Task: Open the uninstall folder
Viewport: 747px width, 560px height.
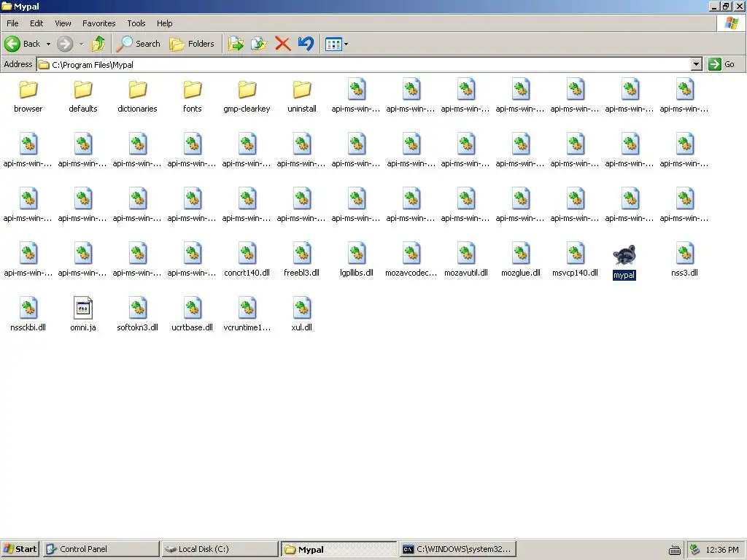Action: (x=302, y=90)
